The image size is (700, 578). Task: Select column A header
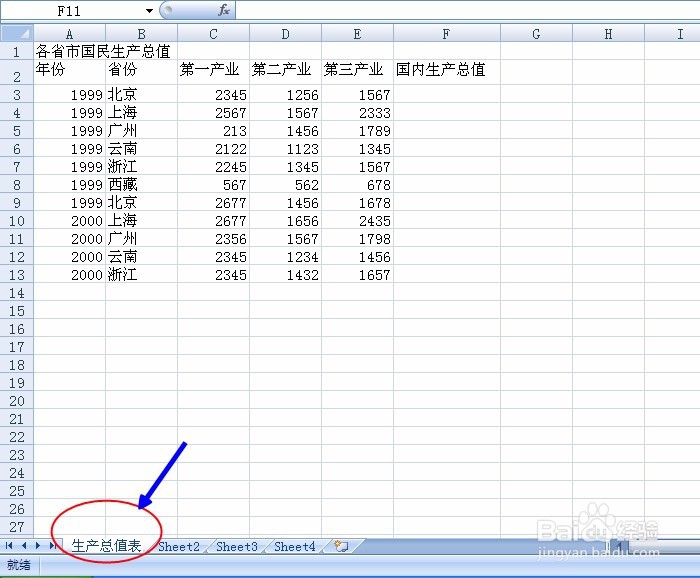[x=70, y=33]
